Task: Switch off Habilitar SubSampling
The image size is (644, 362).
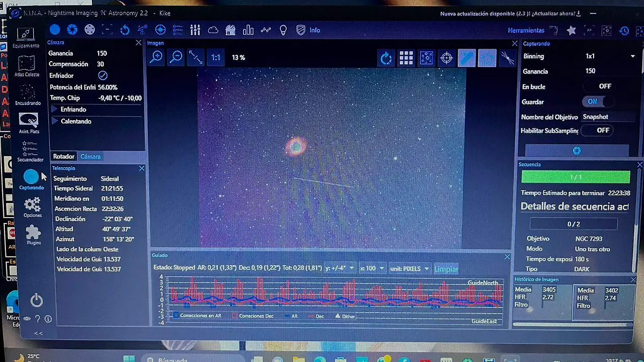Action: point(597,130)
